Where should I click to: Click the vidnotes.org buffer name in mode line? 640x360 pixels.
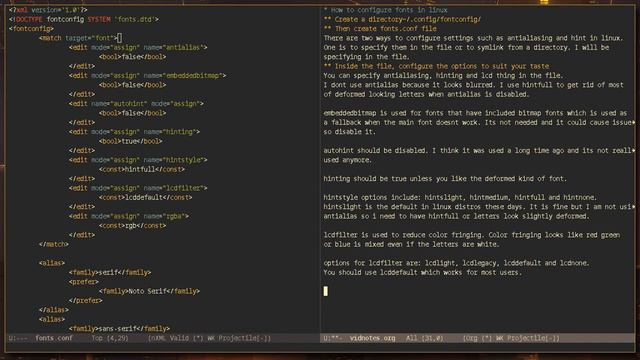pos(372,338)
